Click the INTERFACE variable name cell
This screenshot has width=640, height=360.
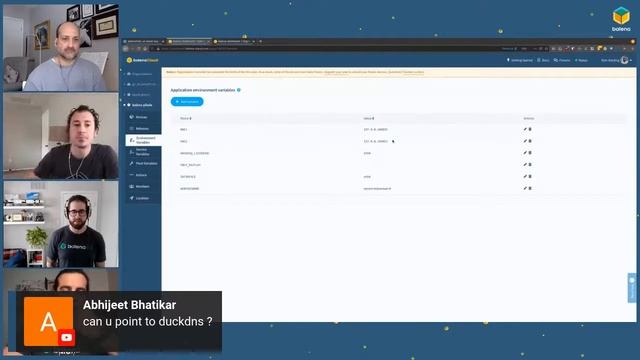pos(188,177)
